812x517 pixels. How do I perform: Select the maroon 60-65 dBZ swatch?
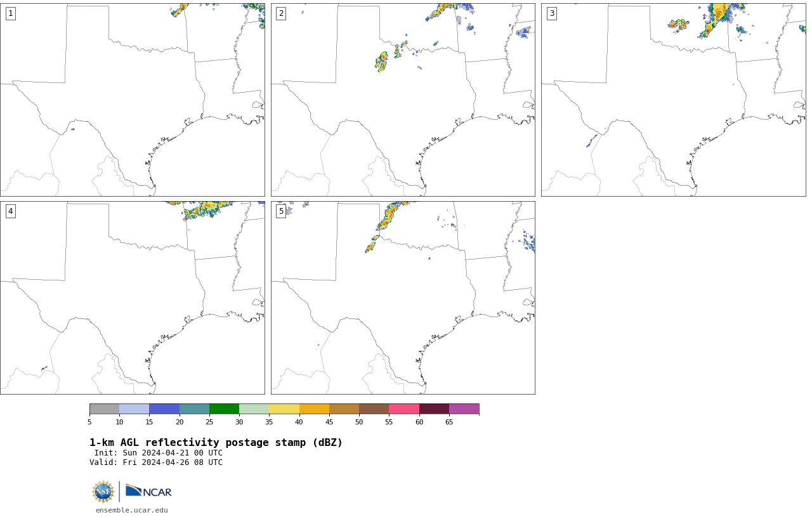tap(434, 409)
